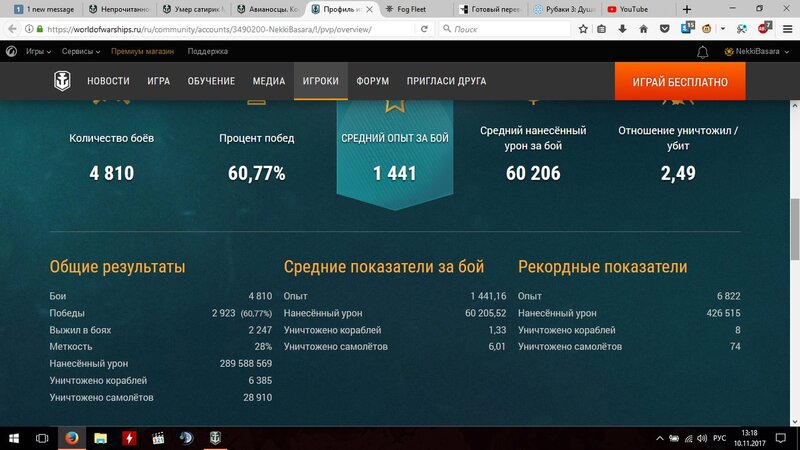The image size is (800, 450).
Task: Open the bookmarks list icon
Action: coord(602,29)
